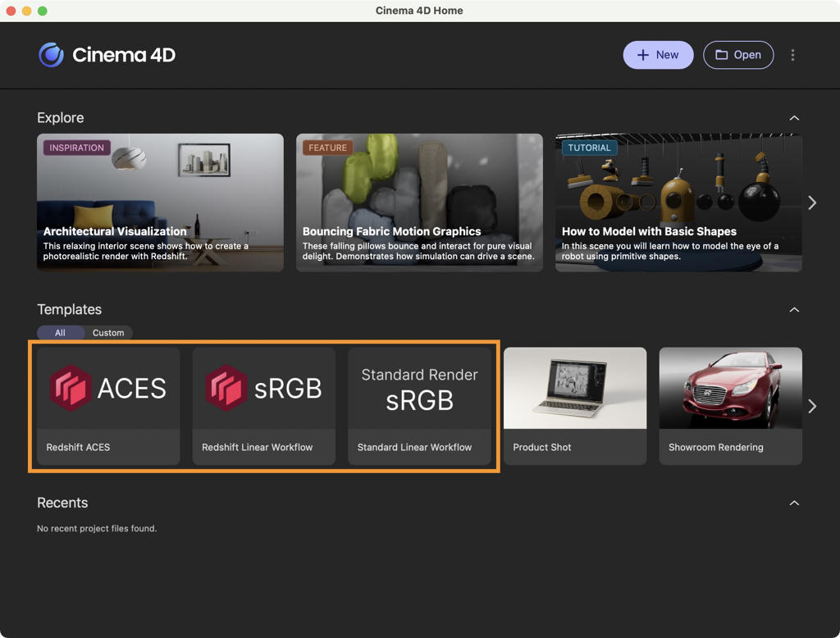Click the Explore section heading
The width and height of the screenshot is (840, 638).
click(x=61, y=118)
